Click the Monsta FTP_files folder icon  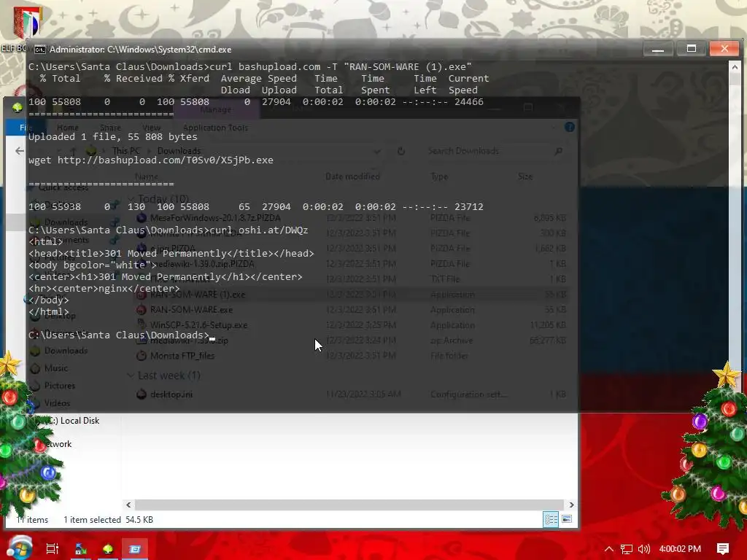[141, 356]
